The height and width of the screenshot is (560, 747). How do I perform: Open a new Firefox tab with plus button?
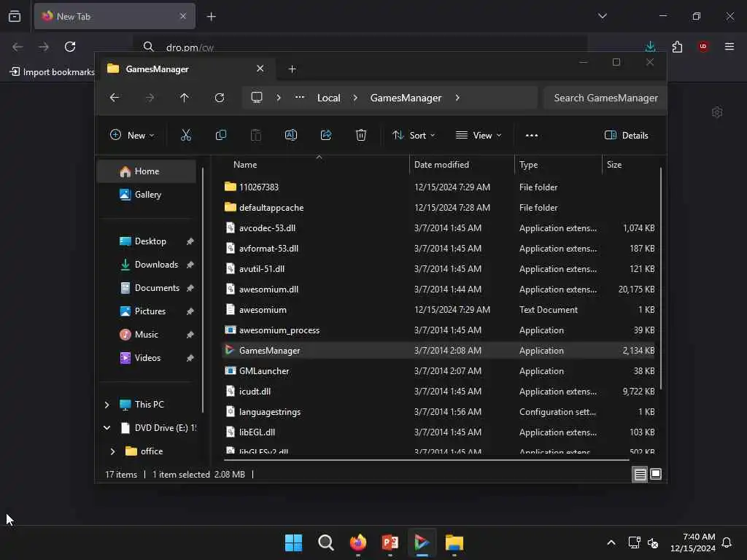click(211, 17)
